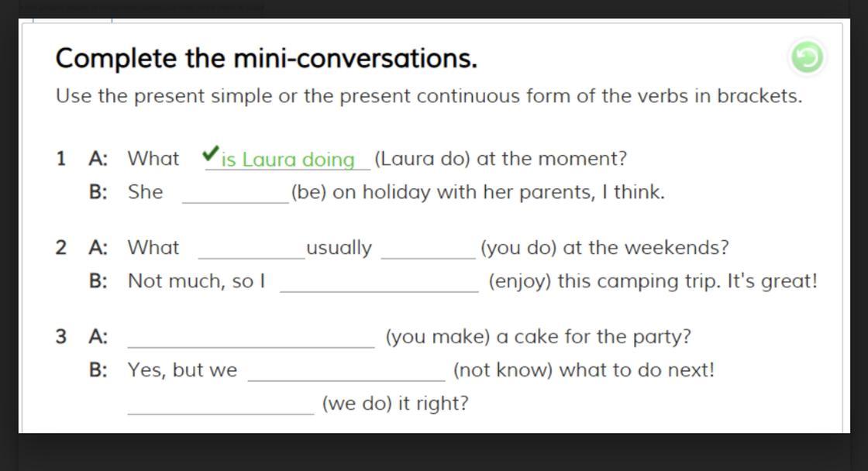Click the green checkmark beside the first answer

click(210, 154)
